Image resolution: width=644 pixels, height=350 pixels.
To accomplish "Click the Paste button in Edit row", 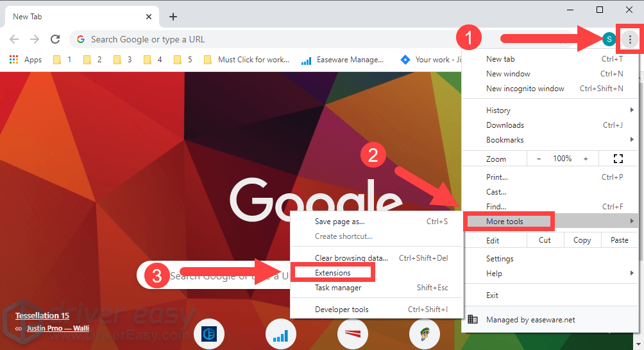I will pyautogui.click(x=619, y=240).
